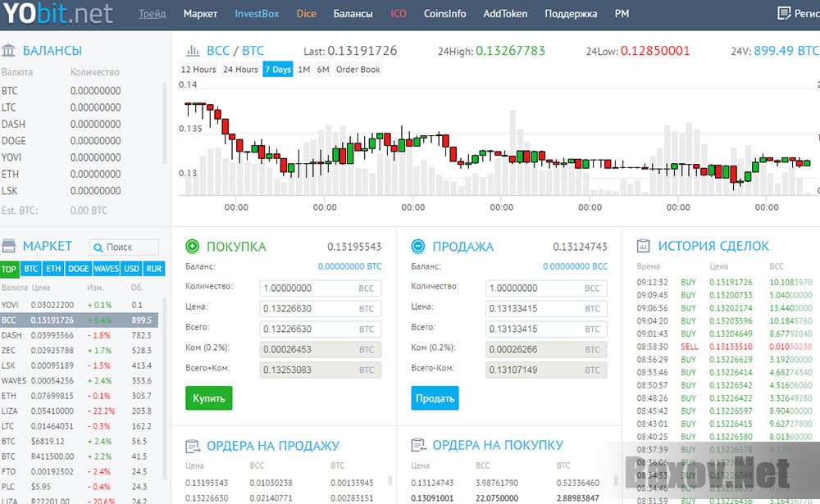The width and height of the screenshot is (820, 504).
Task: Switch chart to 12 Hours range
Action: (198, 70)
